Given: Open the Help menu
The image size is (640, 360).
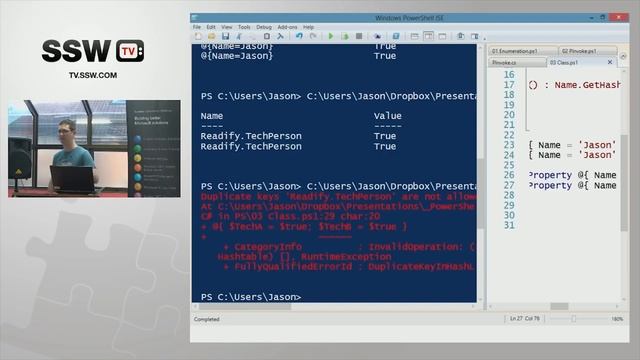Looking at the screenshot, I should coord(309,27).
